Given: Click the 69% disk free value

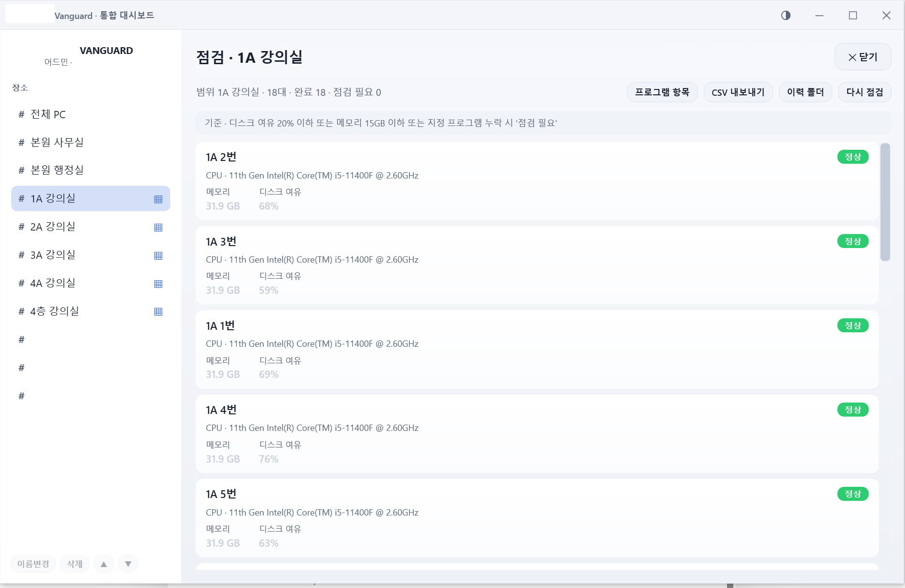Looking at the screenshot, I should point(268,374).
